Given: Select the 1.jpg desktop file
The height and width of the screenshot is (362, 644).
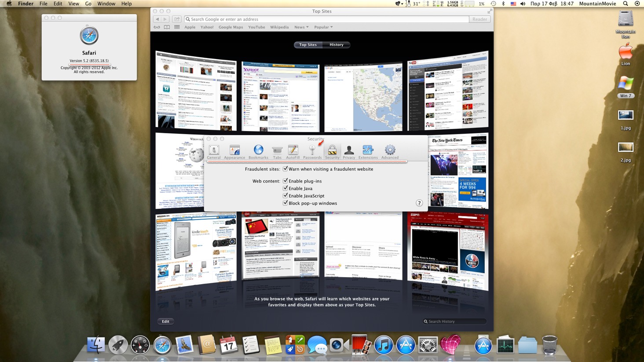Looking at the screenshot, I should tap(626, 120).
